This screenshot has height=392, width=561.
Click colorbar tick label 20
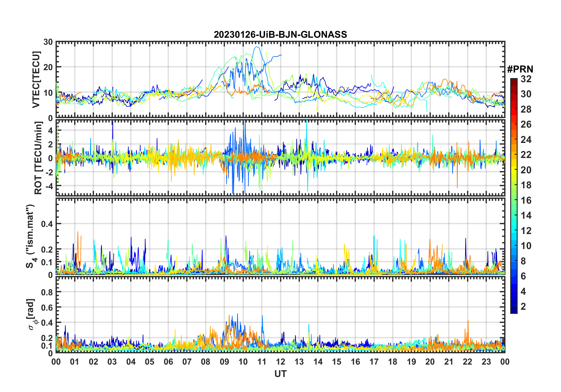(526, 170)
